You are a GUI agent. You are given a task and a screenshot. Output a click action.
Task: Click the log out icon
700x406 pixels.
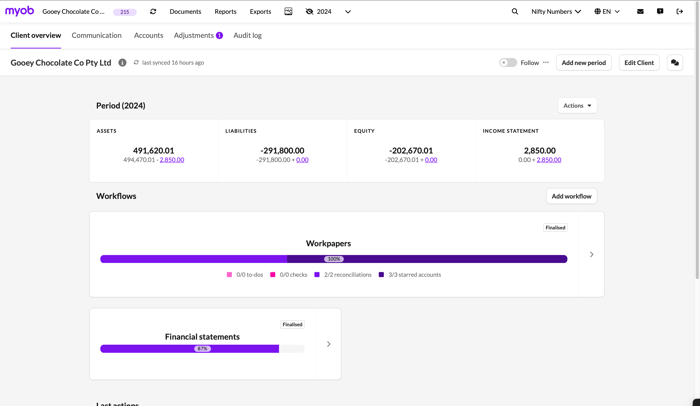tap(679, 12)
